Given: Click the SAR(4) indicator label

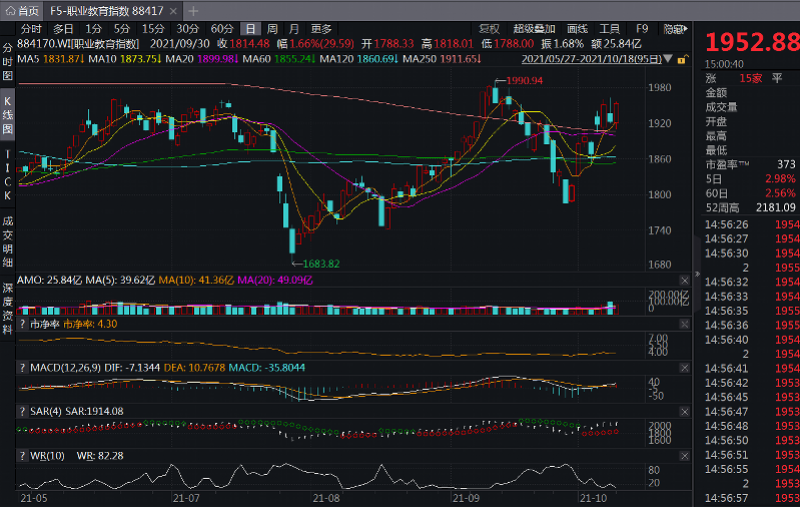Looking at the screenshot, I should coord(46,412).
